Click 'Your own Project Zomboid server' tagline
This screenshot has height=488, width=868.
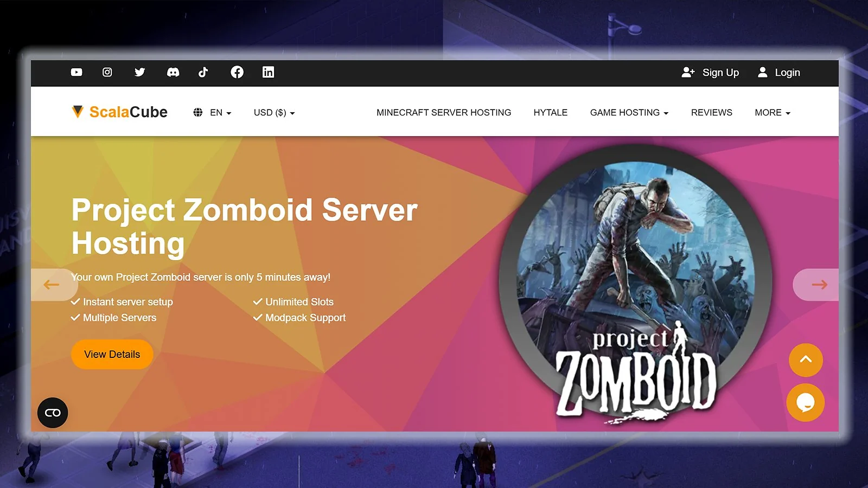(201, 277)
